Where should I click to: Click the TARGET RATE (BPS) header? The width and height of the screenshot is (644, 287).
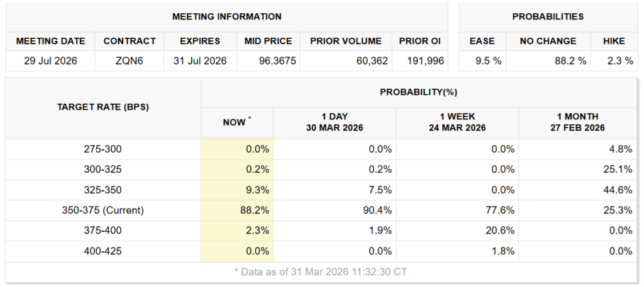click(x=103, y=107)
